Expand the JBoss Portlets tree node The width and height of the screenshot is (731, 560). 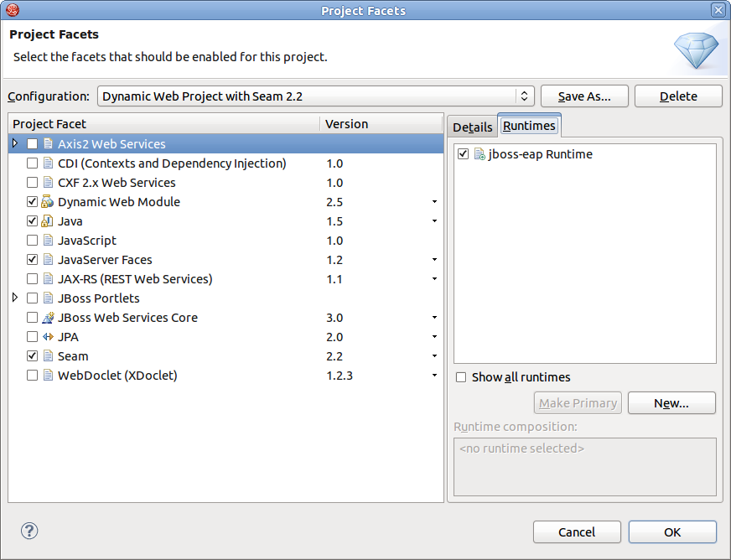click(14, 298)
